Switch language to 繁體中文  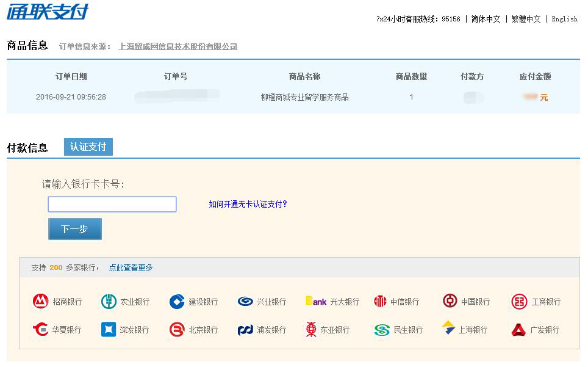pyautogui.click(x=526, y=19)
